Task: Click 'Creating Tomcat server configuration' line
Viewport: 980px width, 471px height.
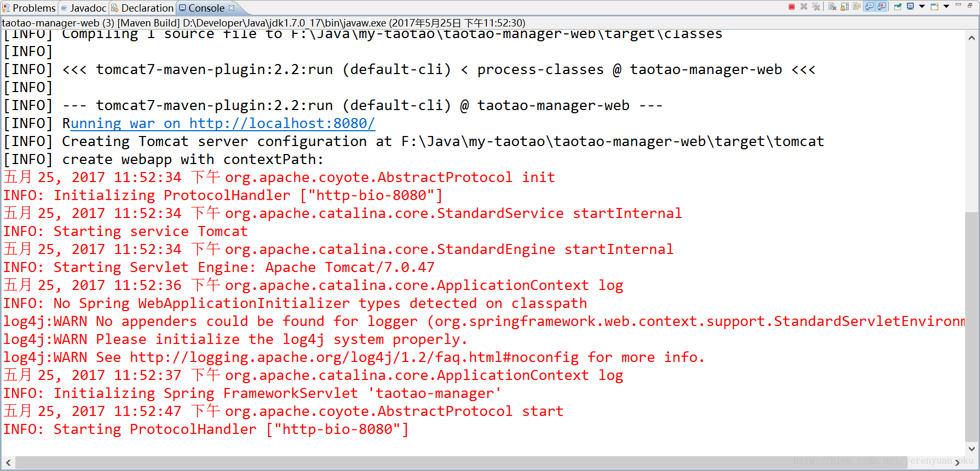Action: (414, 141)
